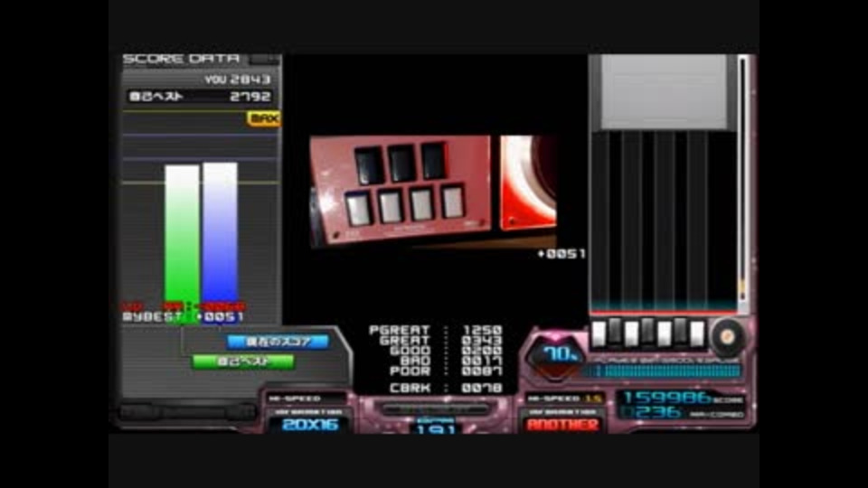Click the 0236 max combo display
Viewport: 868px width, 488px height.
652,412
